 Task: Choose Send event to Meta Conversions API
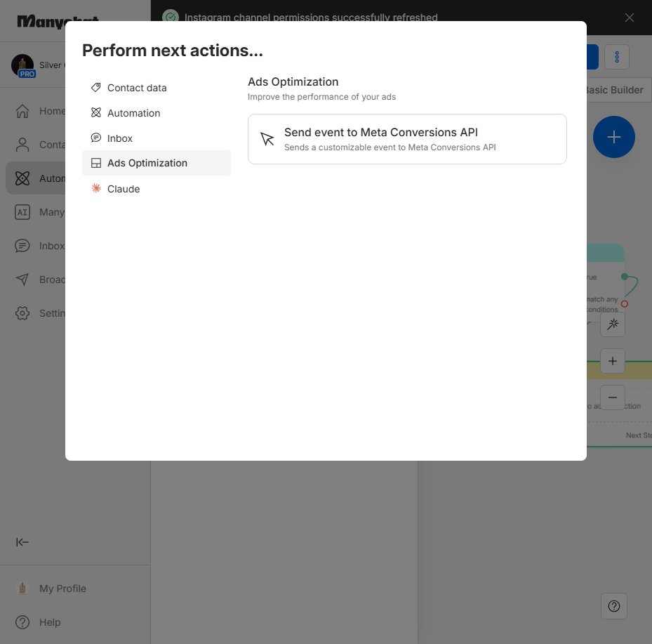point(407,139)
